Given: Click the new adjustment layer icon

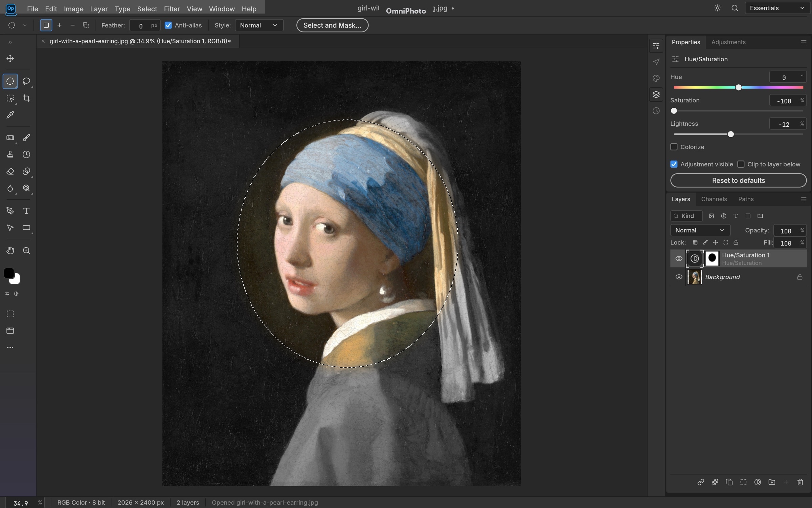Looking at the screenshot, I should click(x=758, y=482).
